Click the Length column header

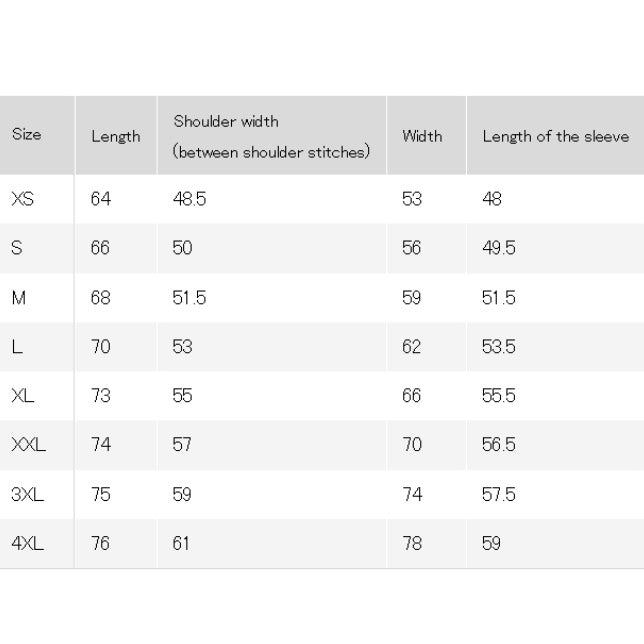(116, 136)
